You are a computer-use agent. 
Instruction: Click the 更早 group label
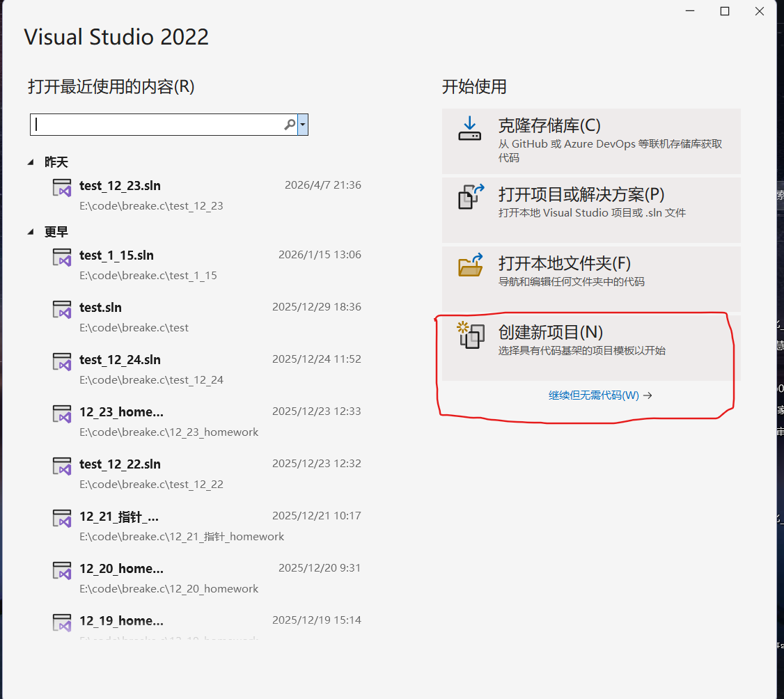(x=56, y=232)
